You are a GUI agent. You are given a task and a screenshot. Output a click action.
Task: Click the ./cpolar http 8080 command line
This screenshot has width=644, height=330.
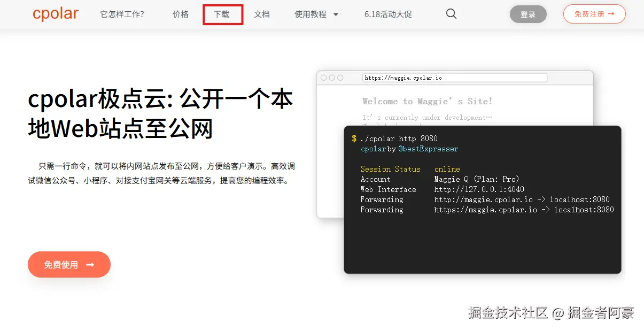[x=399, y=139]
